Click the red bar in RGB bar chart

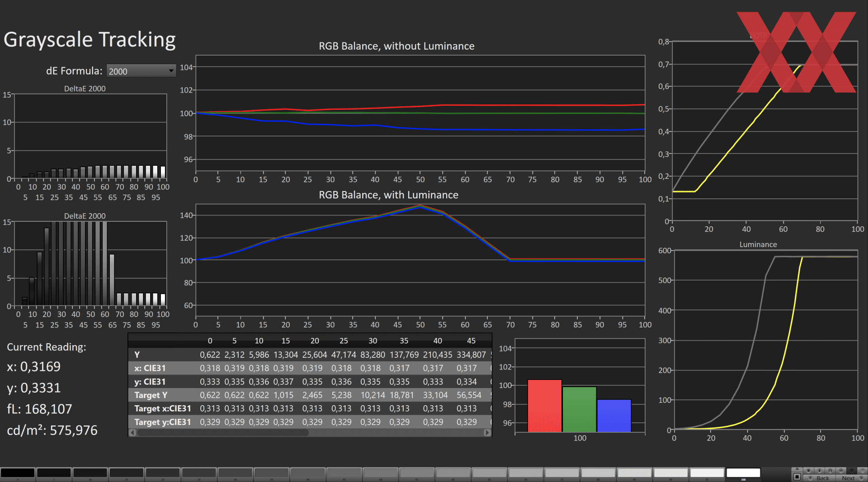pyautogui.click(x=545, y=406)
